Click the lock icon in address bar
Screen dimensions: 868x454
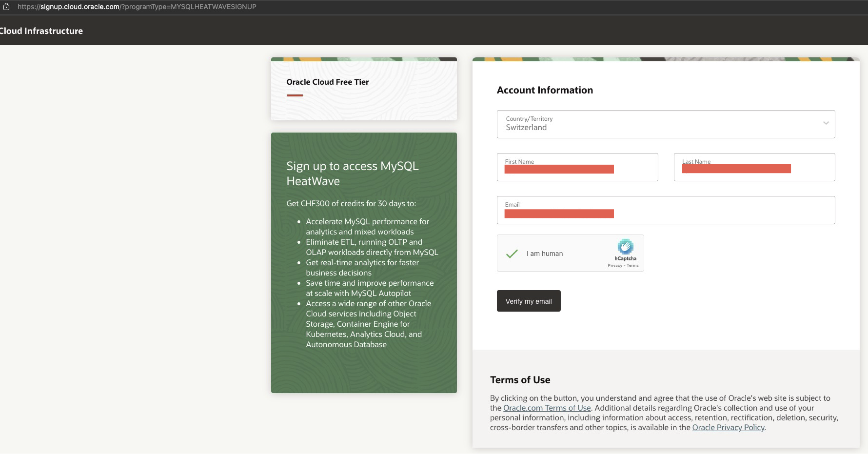6,6
